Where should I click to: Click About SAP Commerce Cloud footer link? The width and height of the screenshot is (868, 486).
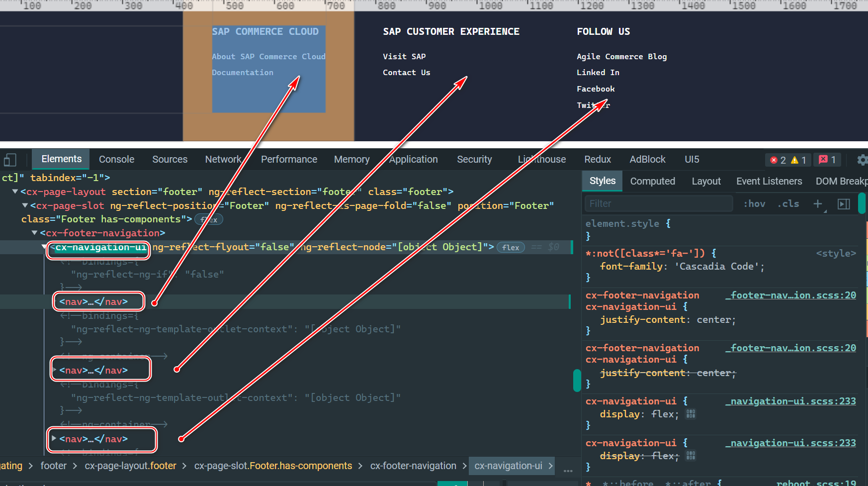click(268, 57)
